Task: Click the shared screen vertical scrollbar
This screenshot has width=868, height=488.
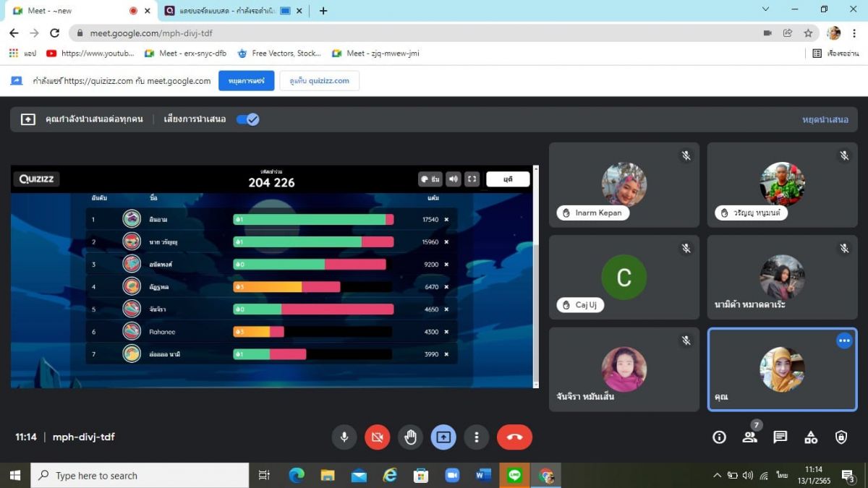Action: (536, 289)
